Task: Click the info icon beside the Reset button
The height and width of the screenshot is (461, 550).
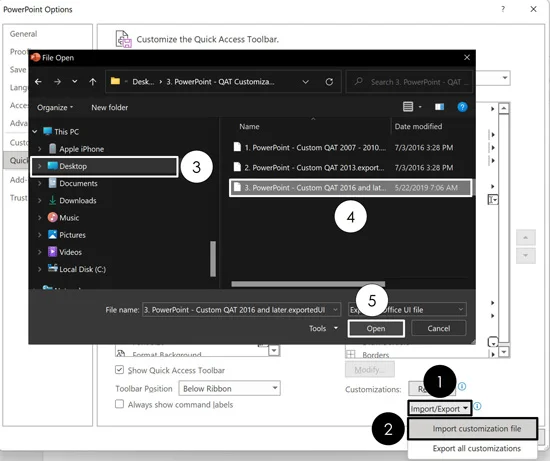Action: [462, 386]
